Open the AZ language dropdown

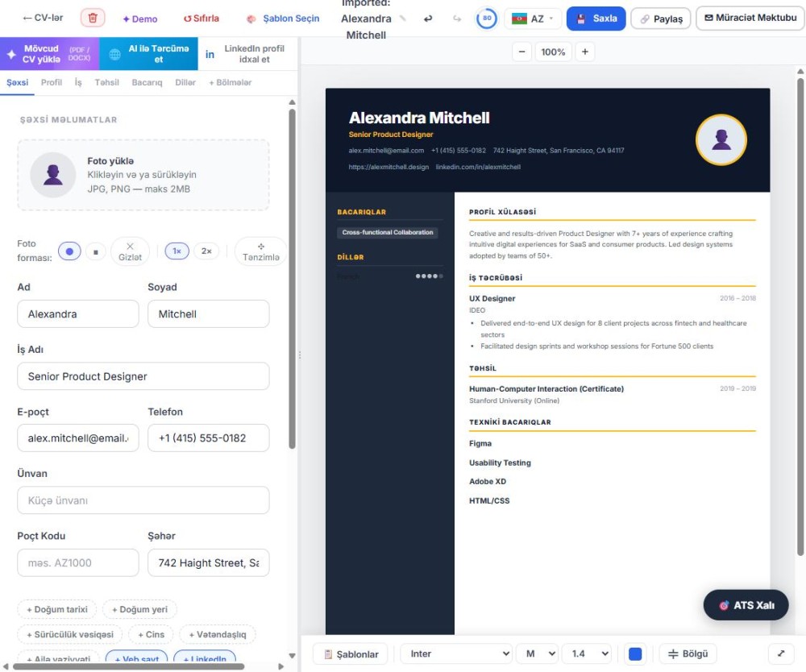click(x=533, y=19)
